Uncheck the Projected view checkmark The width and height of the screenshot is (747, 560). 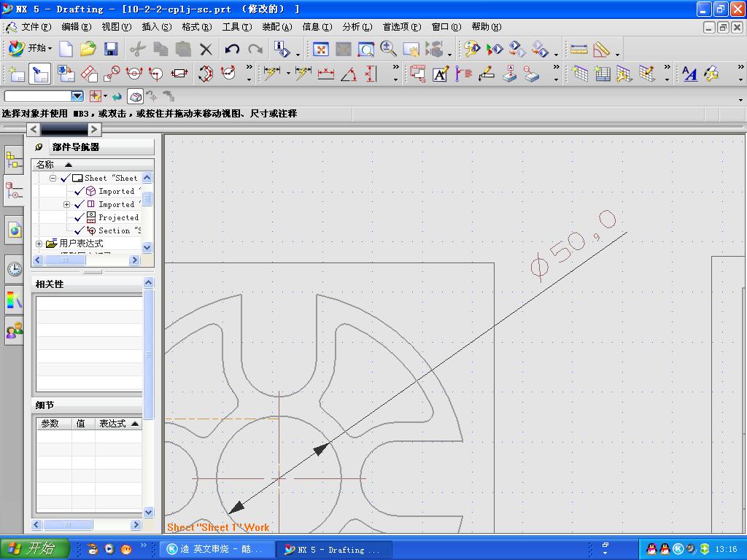point(80,217)
